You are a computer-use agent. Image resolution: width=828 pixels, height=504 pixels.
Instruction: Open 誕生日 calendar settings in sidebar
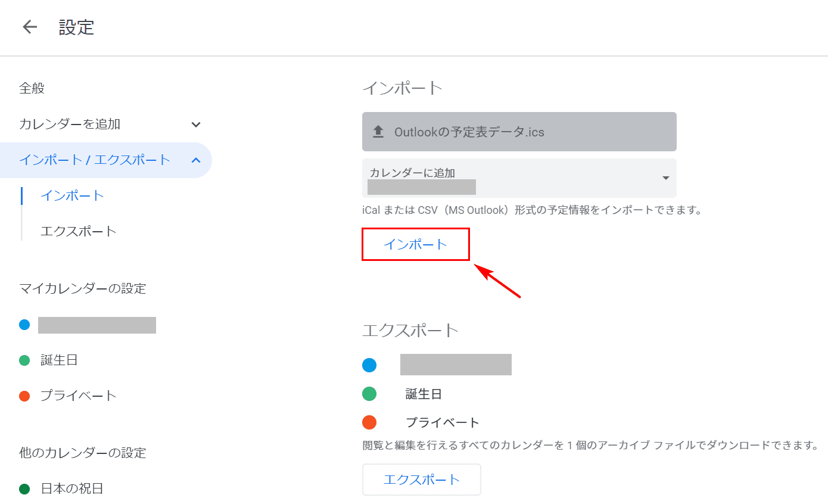(x=59, y=360)
